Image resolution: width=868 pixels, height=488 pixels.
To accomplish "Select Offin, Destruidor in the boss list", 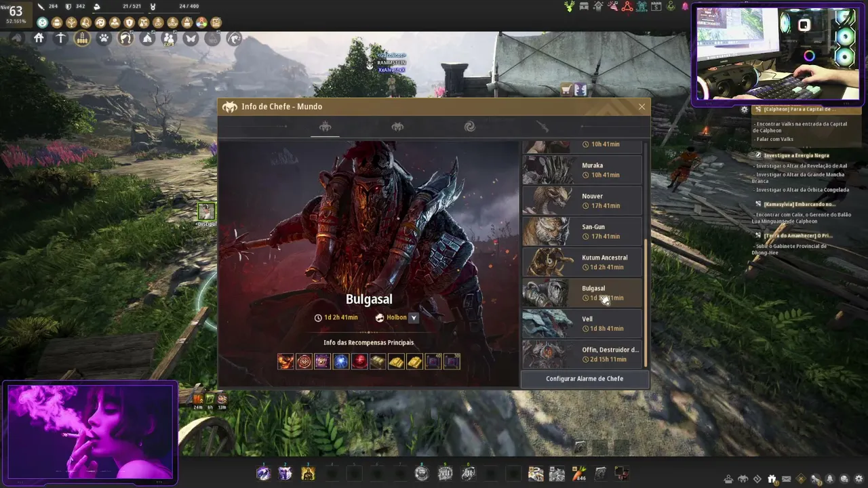I will click(x=582, y=354).
